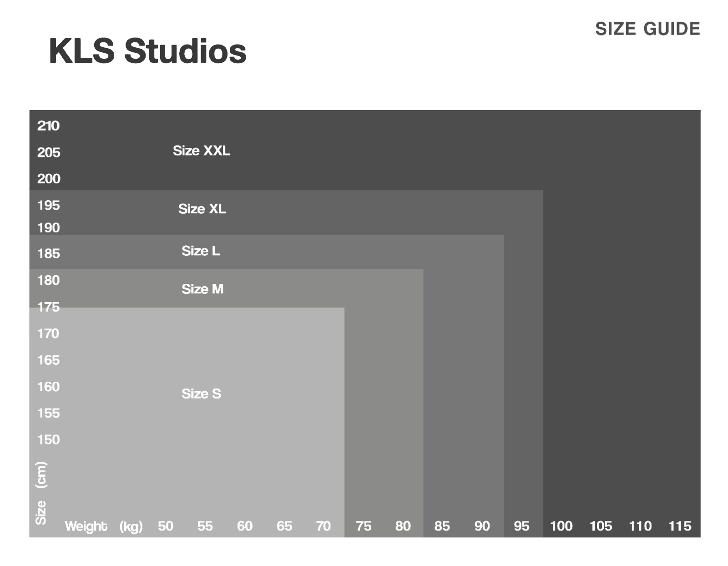The width and height of the screenshot is (728, 566).
Task: Click the 80 weight value
Action: click(403, 526)
